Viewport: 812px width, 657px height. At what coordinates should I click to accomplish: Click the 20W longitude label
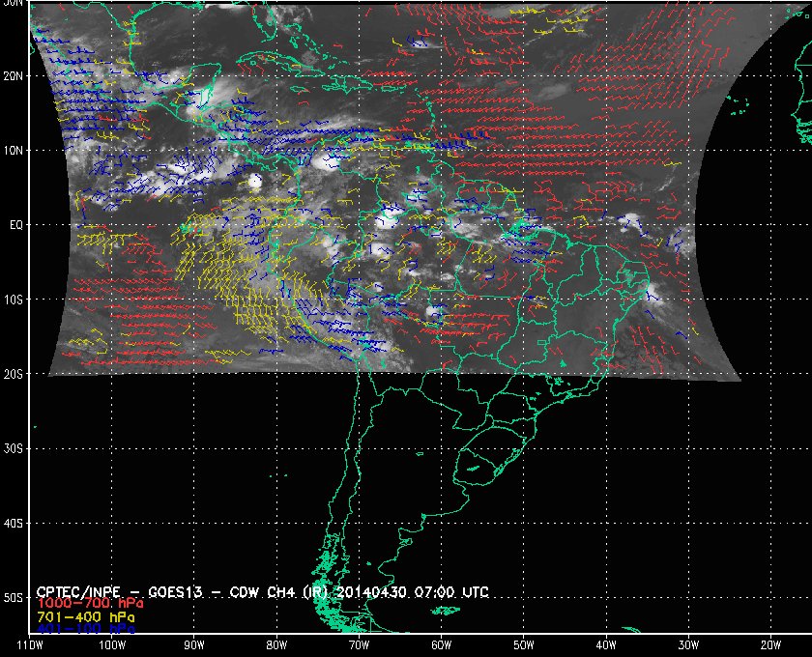770,645
